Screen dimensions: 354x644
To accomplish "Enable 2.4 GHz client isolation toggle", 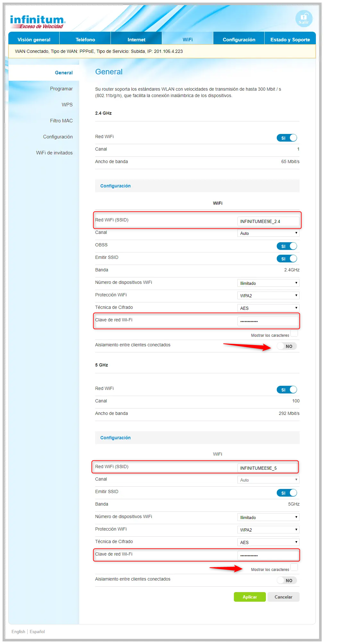I will coord(287,346).
